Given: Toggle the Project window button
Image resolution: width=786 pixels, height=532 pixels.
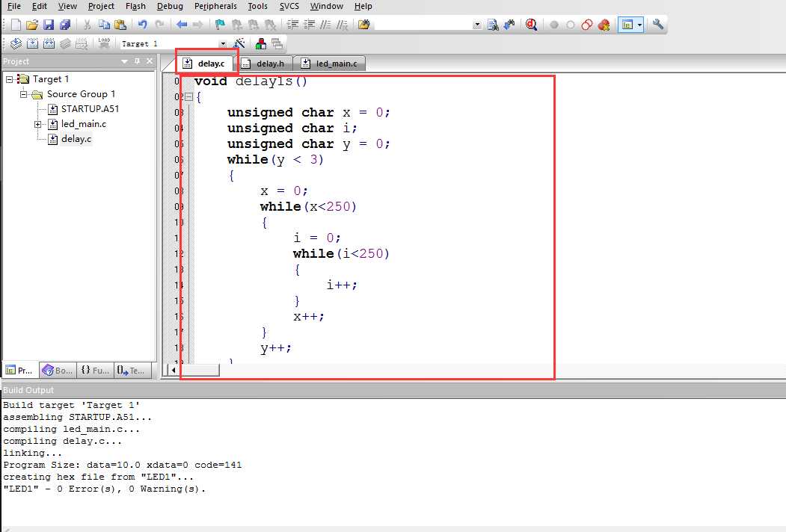Looking at the screenshot, I should point(627,25).
